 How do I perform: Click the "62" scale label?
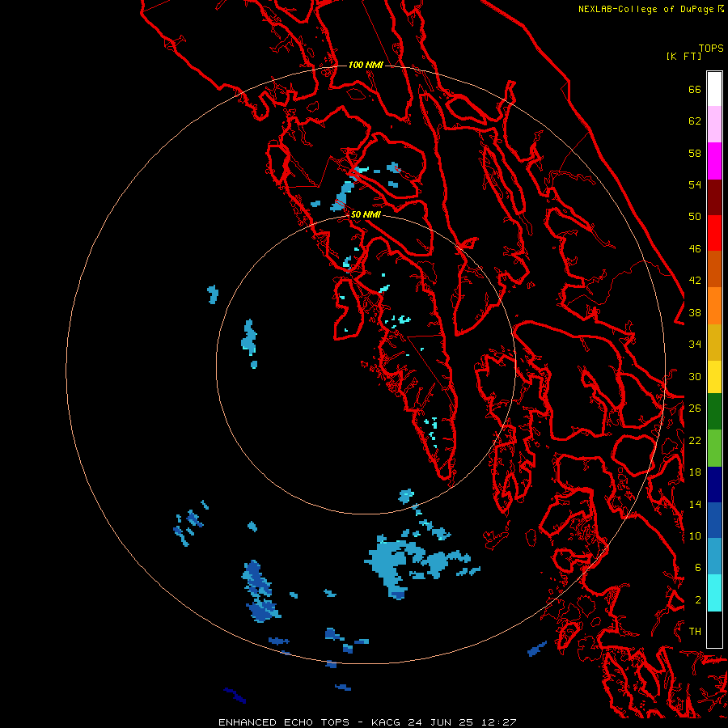tap(695, 121)
